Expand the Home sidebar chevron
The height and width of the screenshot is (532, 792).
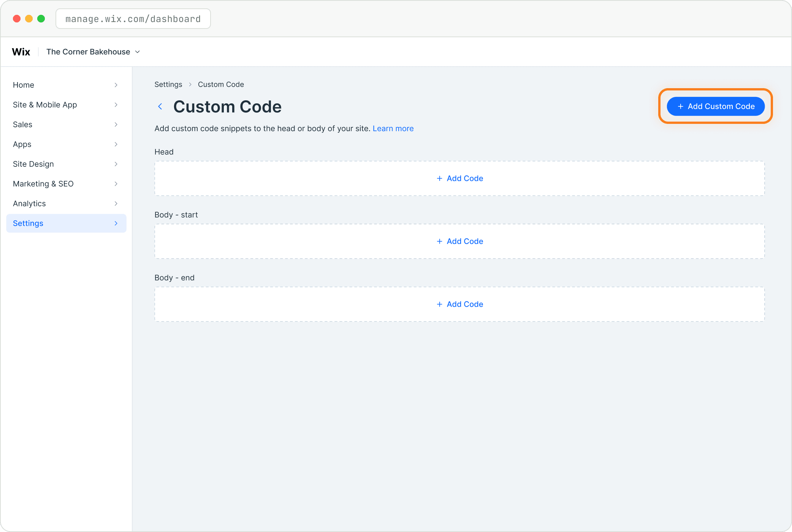pos(116,85)
